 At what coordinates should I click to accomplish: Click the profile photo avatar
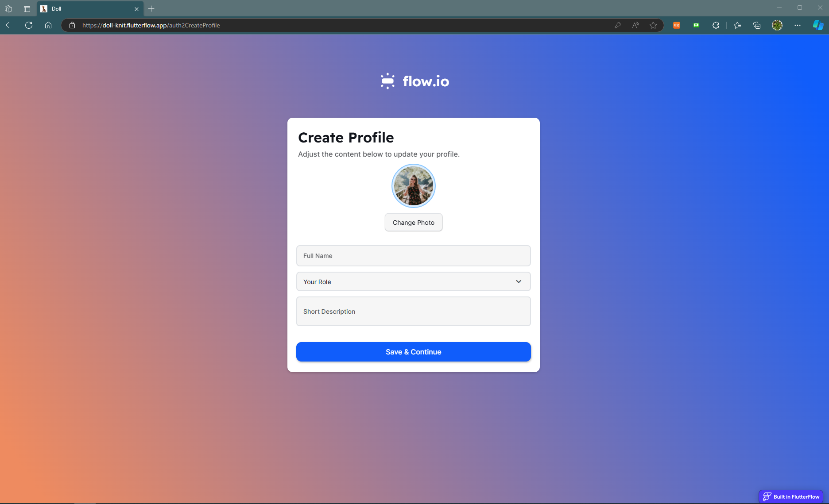(414, 186)
